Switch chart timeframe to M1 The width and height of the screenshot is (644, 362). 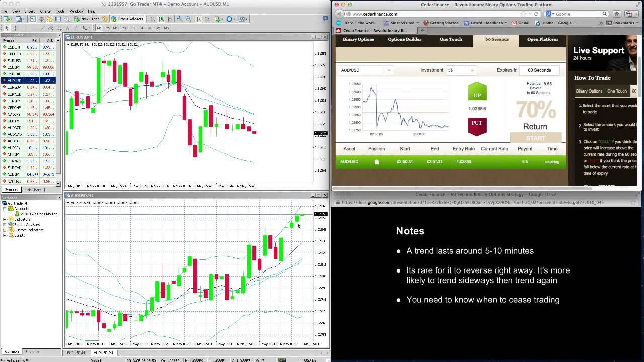[99, 28]
